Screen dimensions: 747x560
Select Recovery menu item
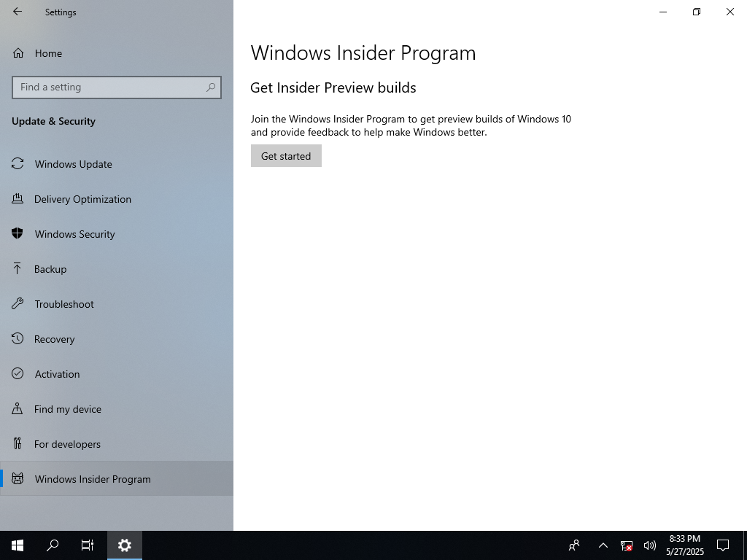click(117, 339)
